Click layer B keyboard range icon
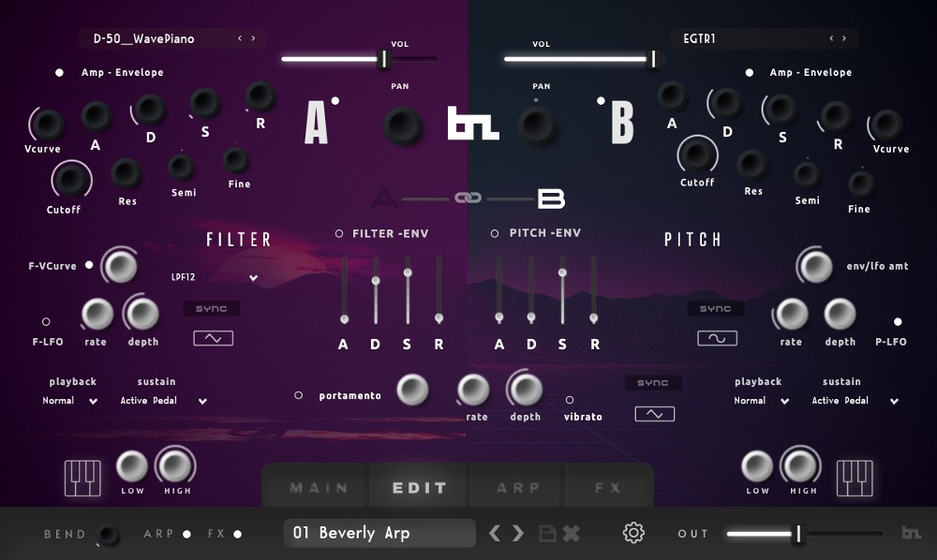The height and width of the screenshot is (560, 937). click(855, 479)
